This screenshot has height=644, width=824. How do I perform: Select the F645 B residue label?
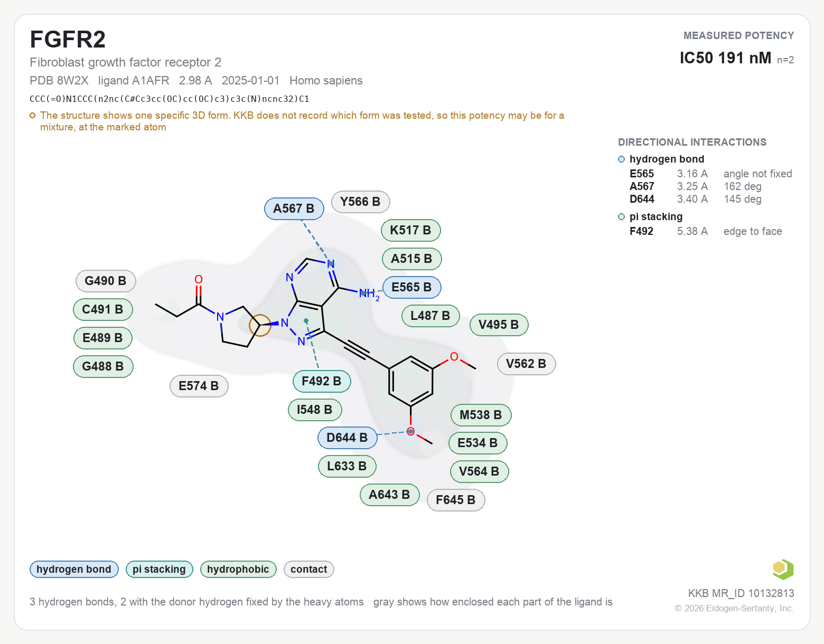[x=456, y=500]
